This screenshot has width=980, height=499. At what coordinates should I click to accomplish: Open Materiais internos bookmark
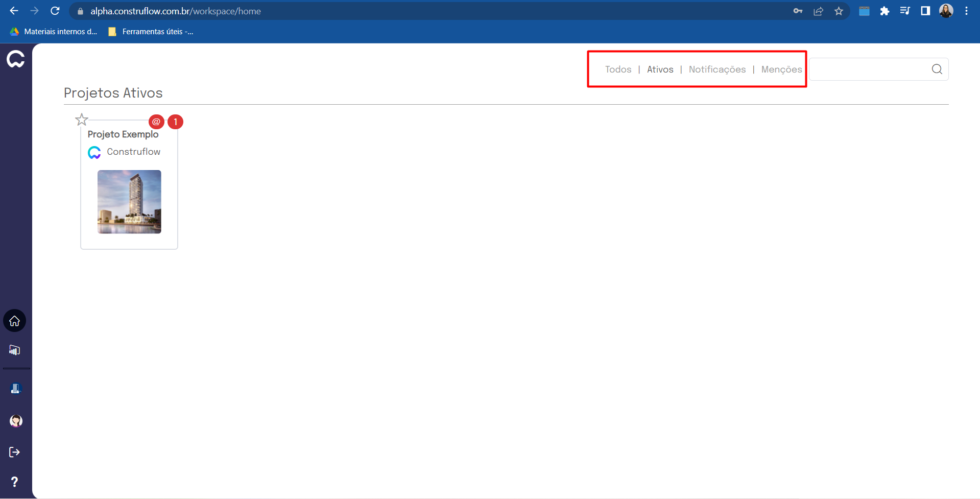point(54,32)
